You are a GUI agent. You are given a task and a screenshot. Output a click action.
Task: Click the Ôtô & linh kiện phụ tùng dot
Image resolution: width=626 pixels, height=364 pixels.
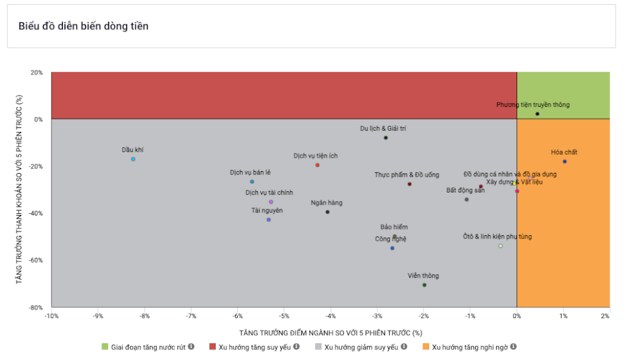(x=501, y=246)
